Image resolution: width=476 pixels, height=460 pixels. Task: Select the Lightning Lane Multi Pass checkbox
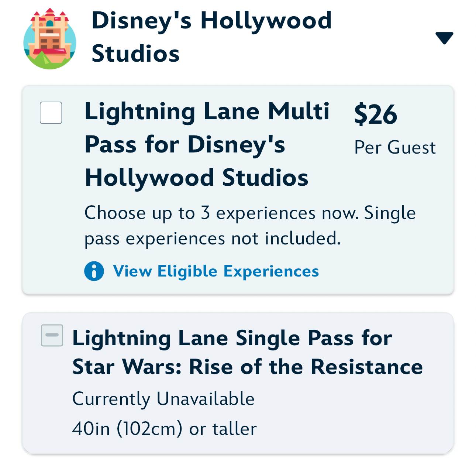pos(51,113)
